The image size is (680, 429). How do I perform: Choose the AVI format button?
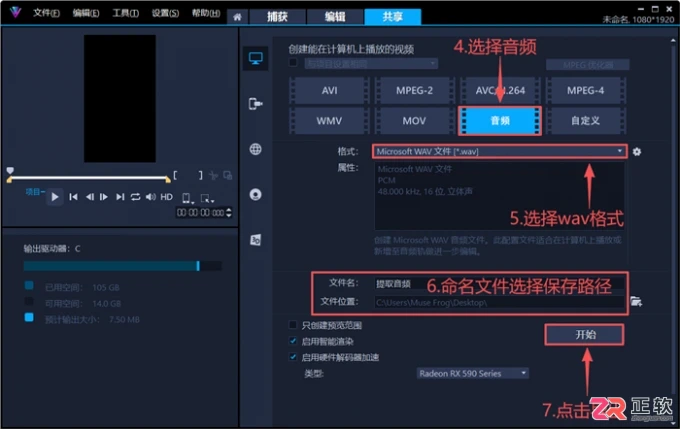[x=329, y=91]
